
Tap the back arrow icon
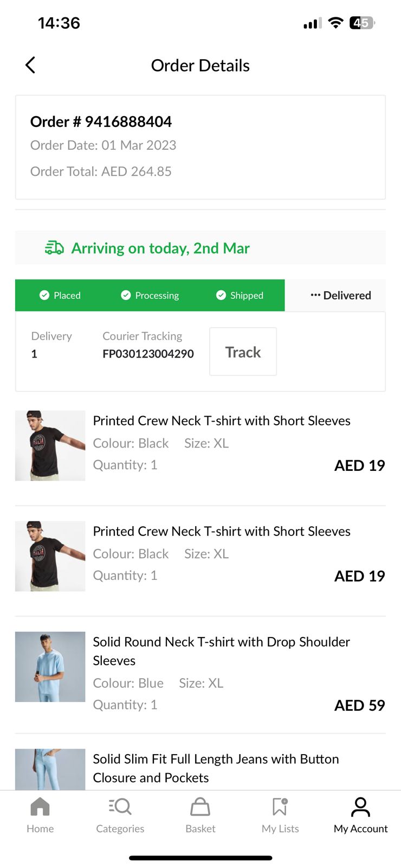pos(30,65)
